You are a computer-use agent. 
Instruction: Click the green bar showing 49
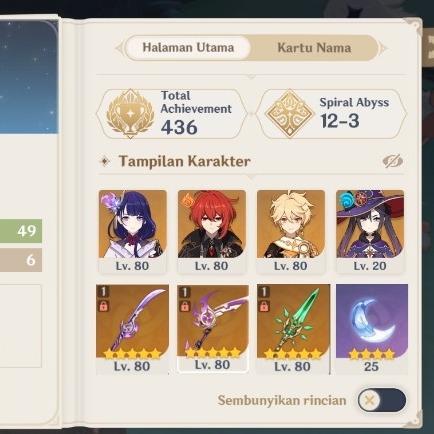pos(21,231)
